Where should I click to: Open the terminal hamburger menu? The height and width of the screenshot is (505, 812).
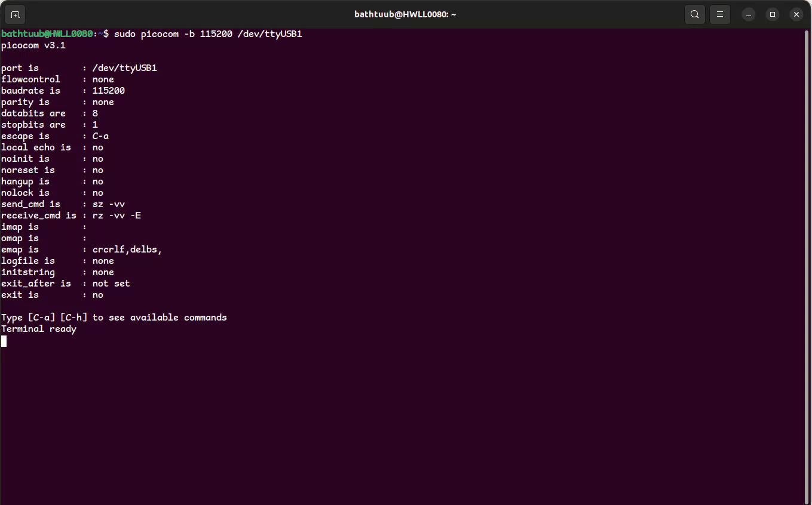click(x=720, y=14)
